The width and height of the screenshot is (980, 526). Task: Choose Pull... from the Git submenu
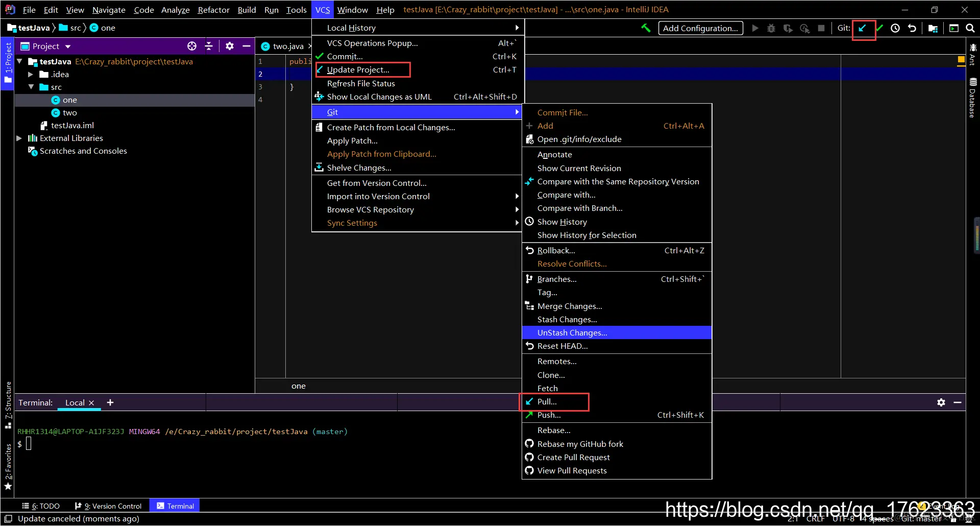[617, 401]
